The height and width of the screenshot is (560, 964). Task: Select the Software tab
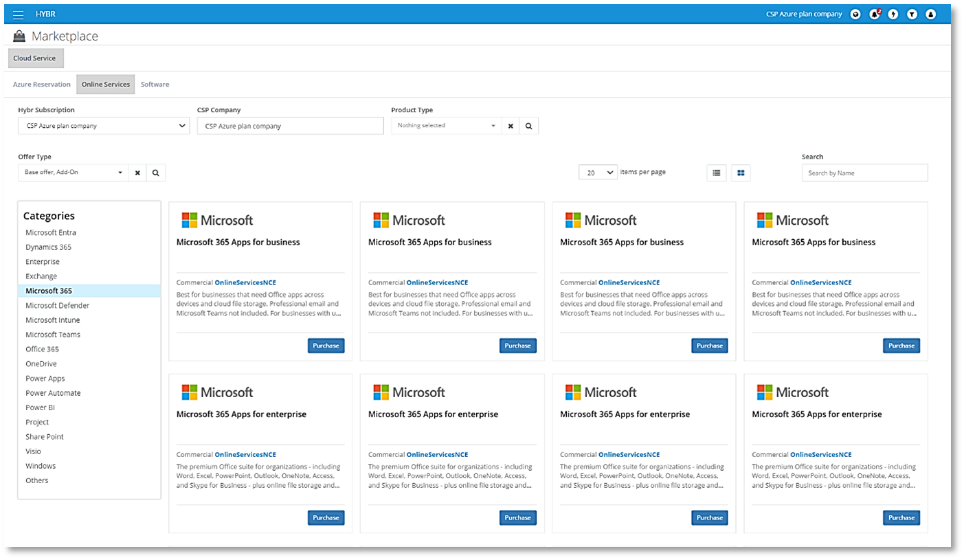[x=155, y=85]
